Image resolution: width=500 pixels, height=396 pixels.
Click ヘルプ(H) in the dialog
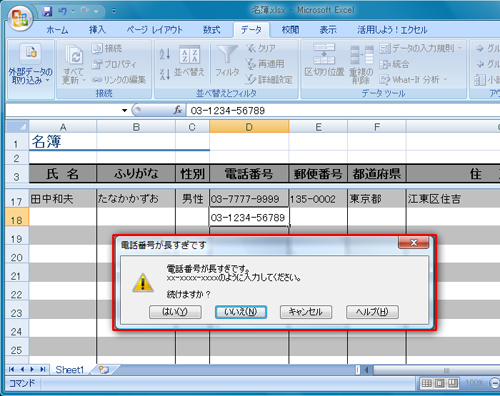[372, 312]
